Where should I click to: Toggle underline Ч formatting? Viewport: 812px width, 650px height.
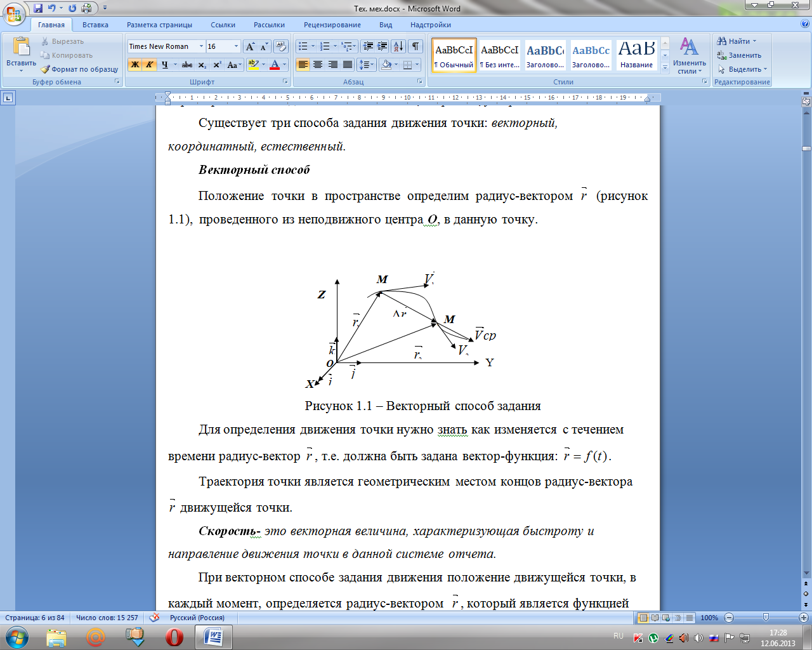coord(164,65)
